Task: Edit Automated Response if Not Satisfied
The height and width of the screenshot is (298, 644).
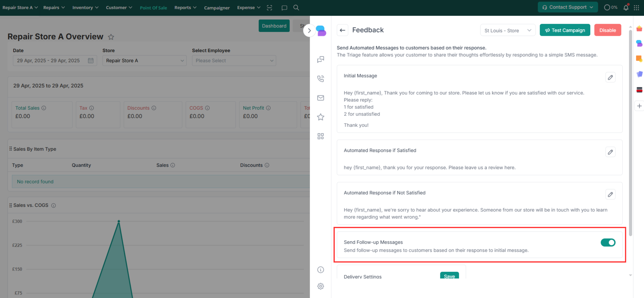Action: tap(610, 194)
